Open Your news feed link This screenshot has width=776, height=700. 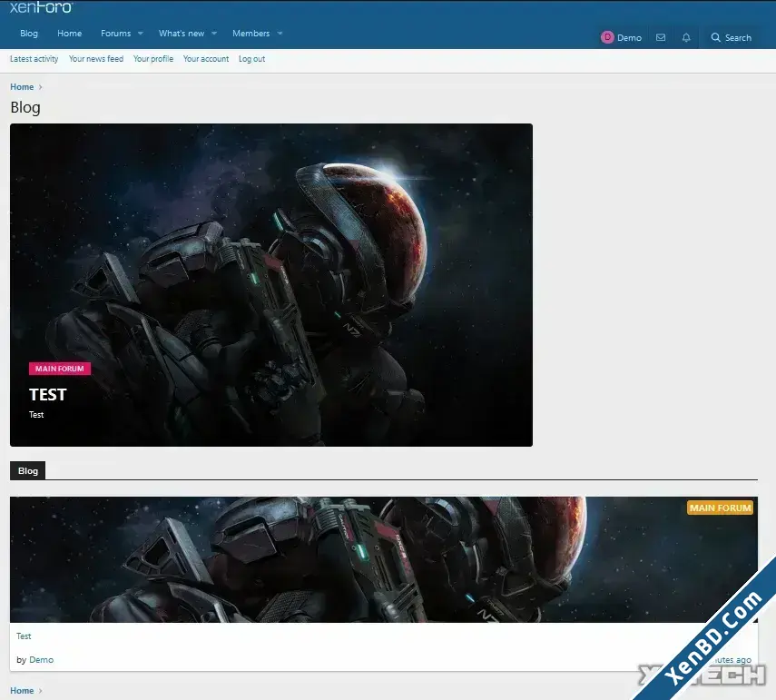(x=96, y=59)
